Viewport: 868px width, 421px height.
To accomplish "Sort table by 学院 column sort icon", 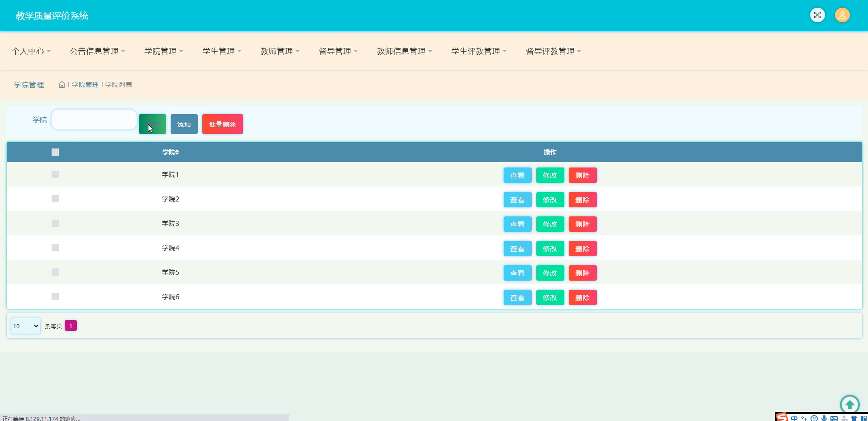I will (x=177, y=152).
